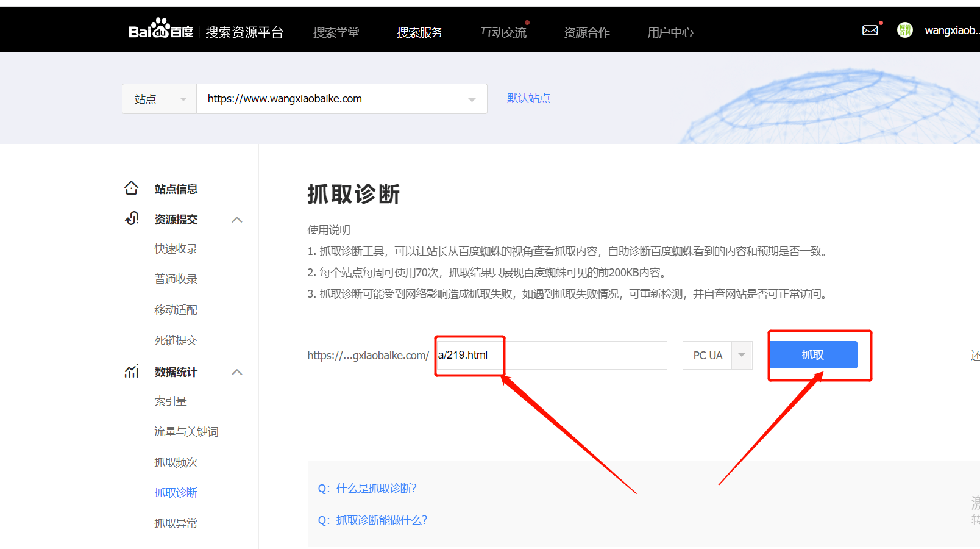Expand the site URL dropdown list
Screen dimensions: 980x549
coord(472,99)
